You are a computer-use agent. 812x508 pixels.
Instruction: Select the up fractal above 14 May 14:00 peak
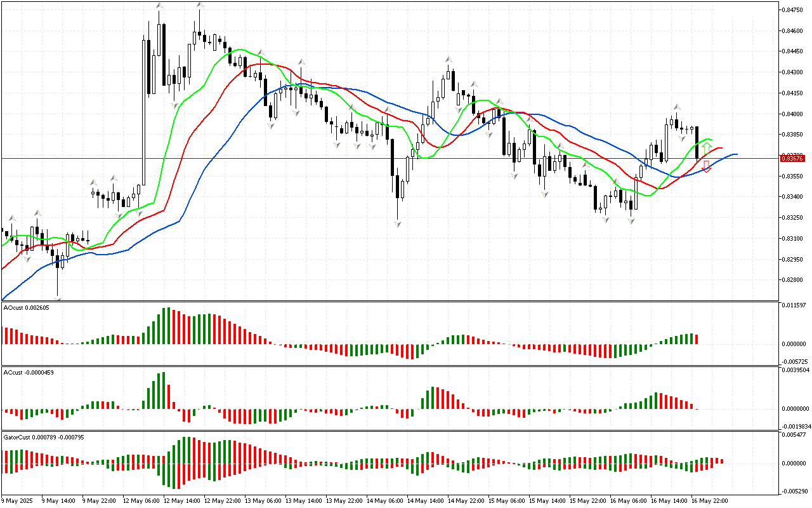point(448,58)
